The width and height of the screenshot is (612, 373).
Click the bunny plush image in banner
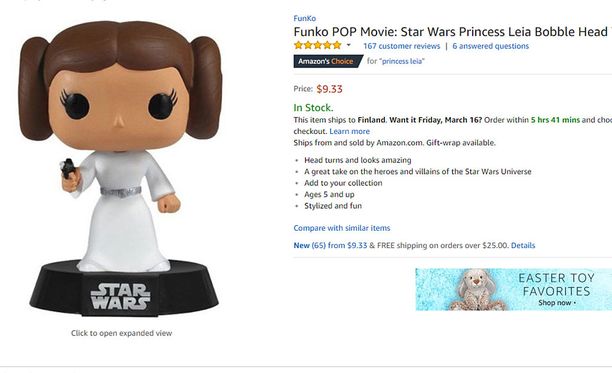click(x=476, y=290)
